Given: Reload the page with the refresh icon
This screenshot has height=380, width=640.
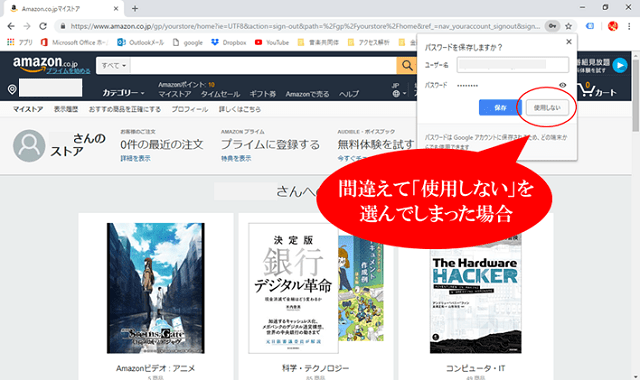Looking at the screenshot, I should 43,26.
